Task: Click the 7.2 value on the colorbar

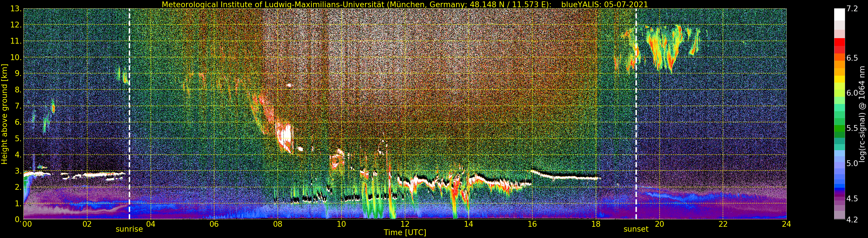Action: pyautogui.click(x=852, y=9)
